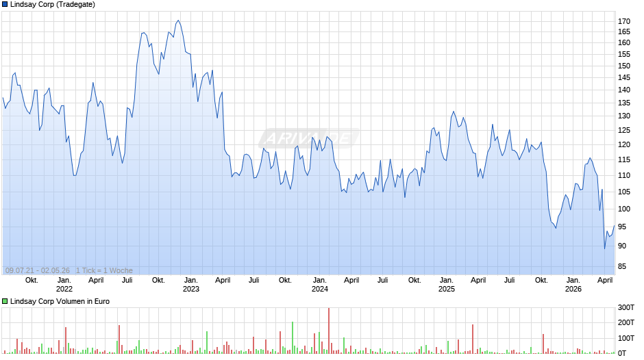Click the '1 Tick = 1 Woche' note
This screenshot has height=360, width=644.
click(104, 270)
